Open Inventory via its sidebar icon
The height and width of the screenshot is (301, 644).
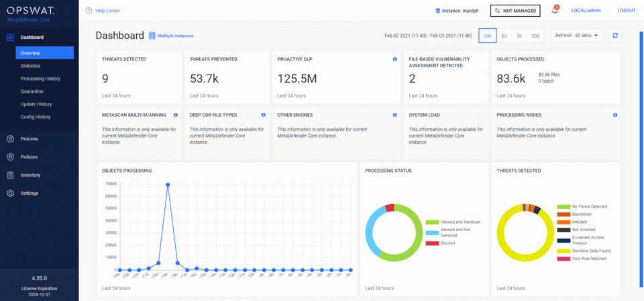click(10, 175)
